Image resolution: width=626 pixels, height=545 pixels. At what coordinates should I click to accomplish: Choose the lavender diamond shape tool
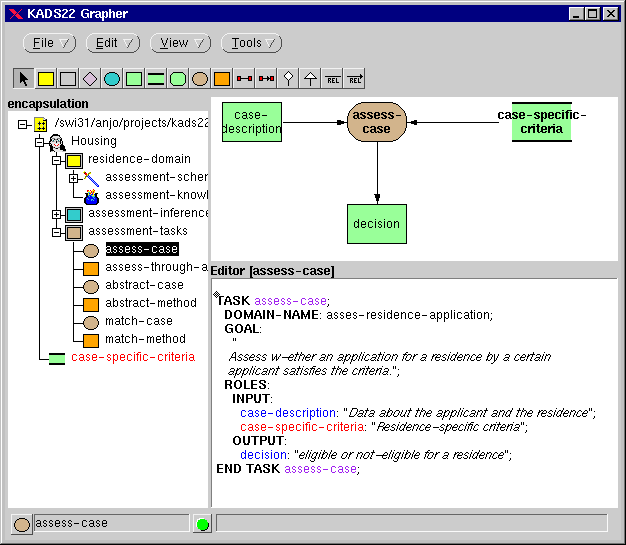tap(90, 78)
